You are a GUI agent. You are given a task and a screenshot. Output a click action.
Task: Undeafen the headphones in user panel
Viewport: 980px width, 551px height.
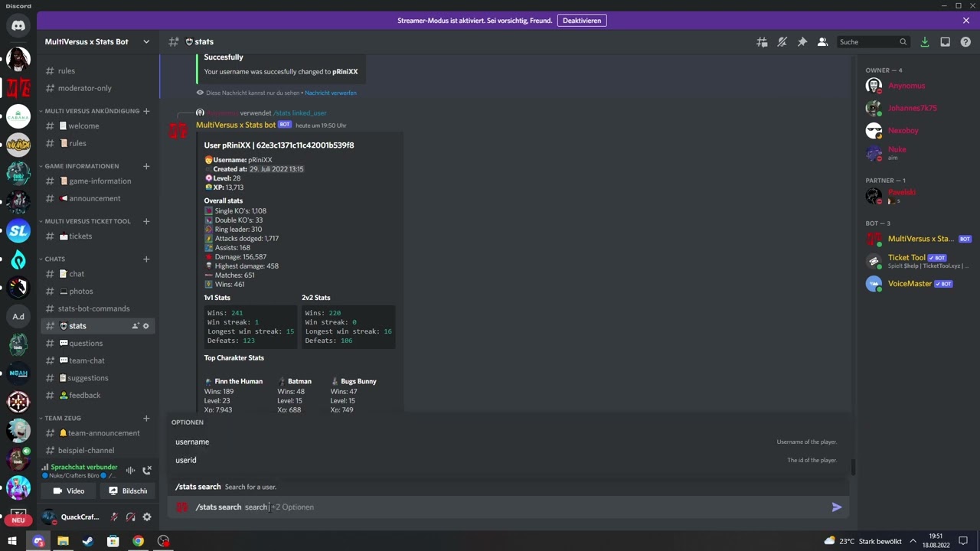[x=130, y=517]
